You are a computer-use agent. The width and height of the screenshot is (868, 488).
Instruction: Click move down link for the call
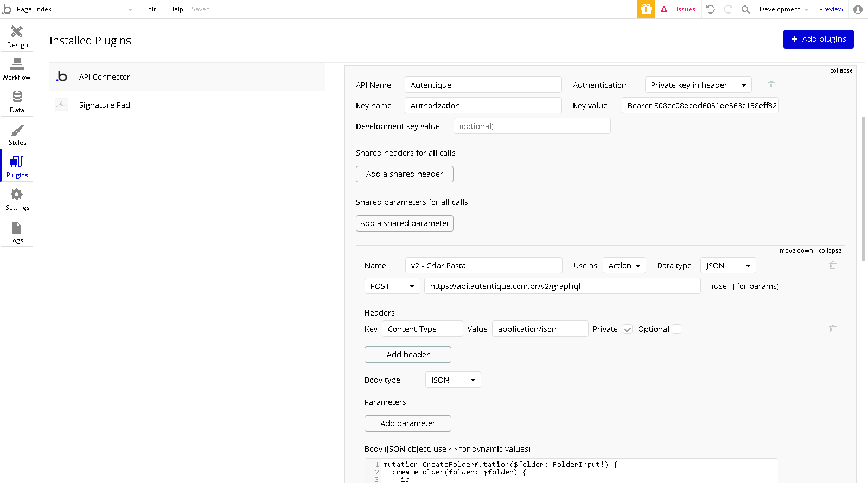pos(796,251)
